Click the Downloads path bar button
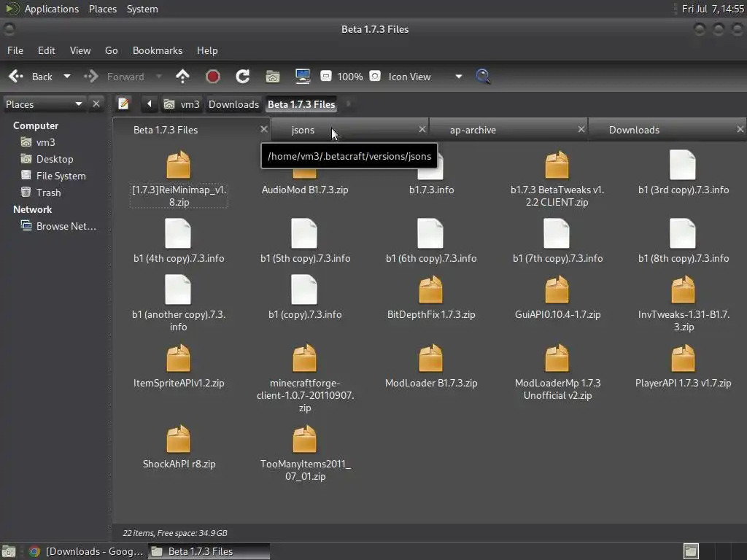Image resolution: width=747 pixels, height=560 pixels. pos(233,104)
